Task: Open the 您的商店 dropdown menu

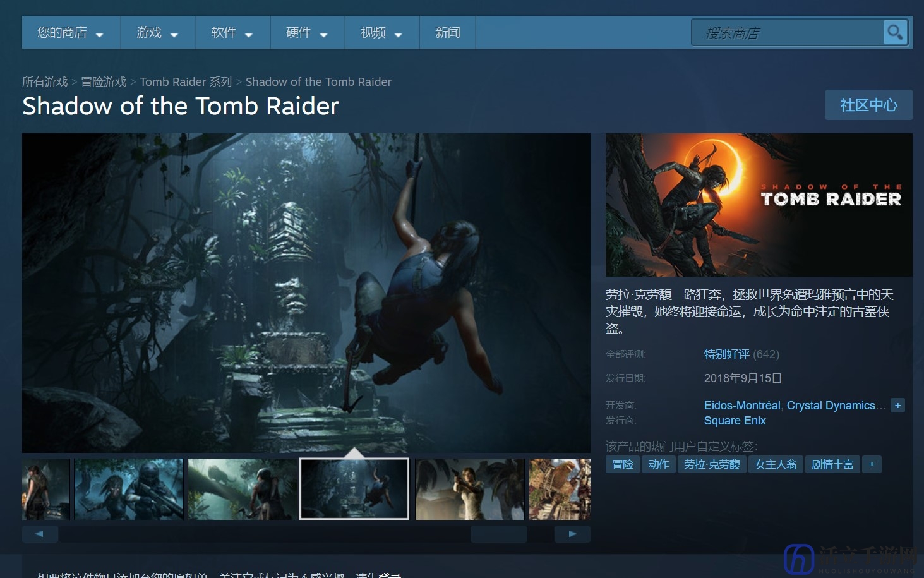Action: (71, 33)
